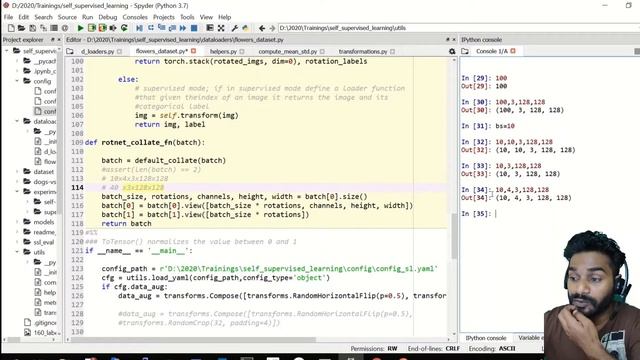Close the flowers_dataset.py tab
The width and height of the screenshot is (640, 360).
(x=193, y=51)
